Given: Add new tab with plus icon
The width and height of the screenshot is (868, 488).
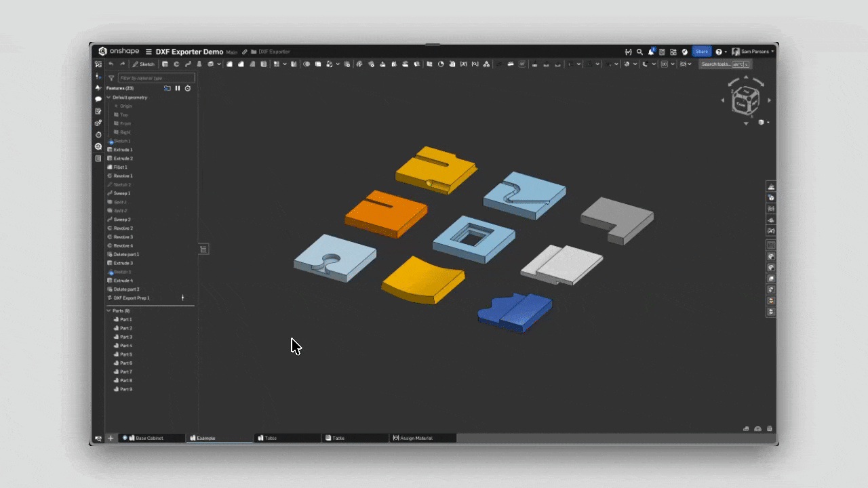Looking at the screenshot, I should pyautogui.click(x=111, y=439).
